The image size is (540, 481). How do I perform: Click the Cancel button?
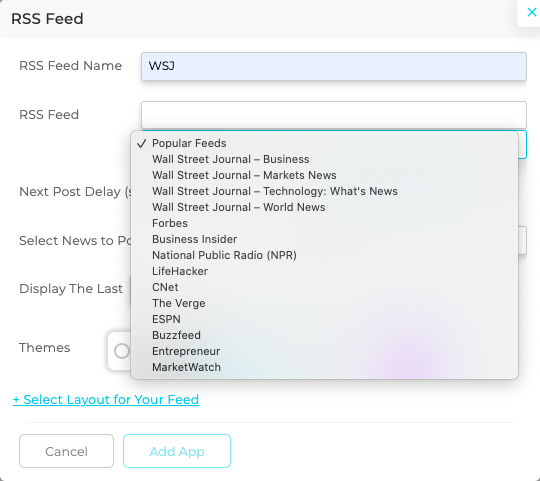coord(66,451)
